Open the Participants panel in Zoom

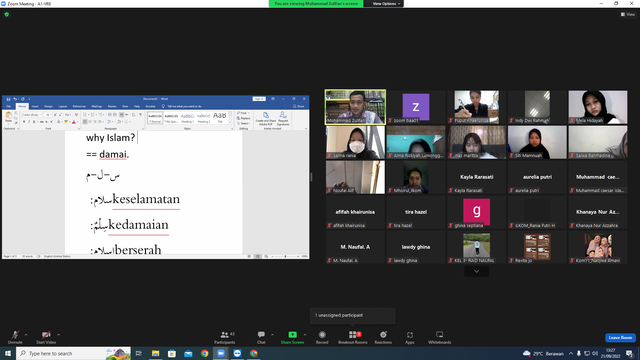pos(224,338)
